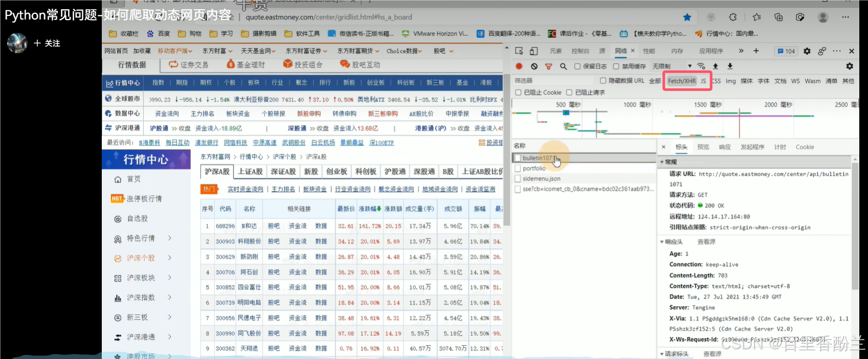Viewport: 868px width, 359px height.
Task: Open browser extensions puzzle icon
Action: point(733,17)
